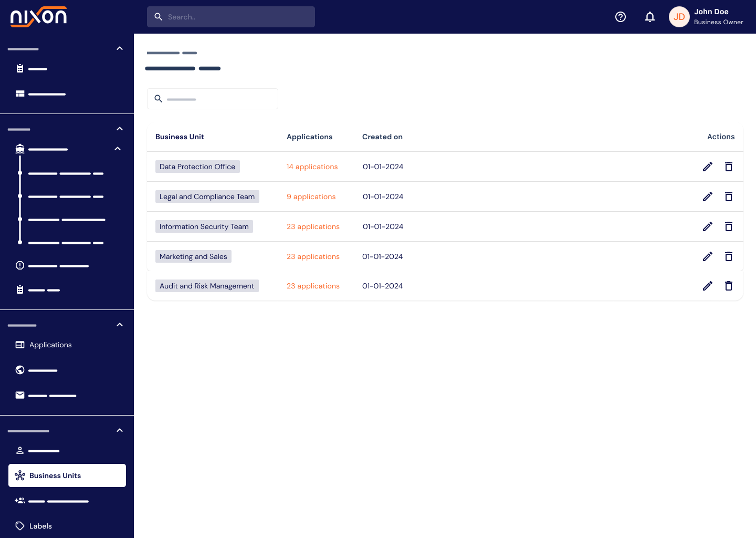Click the envelope mail icon in sidebar
The image size is (756, 538).
click(20, 395)
